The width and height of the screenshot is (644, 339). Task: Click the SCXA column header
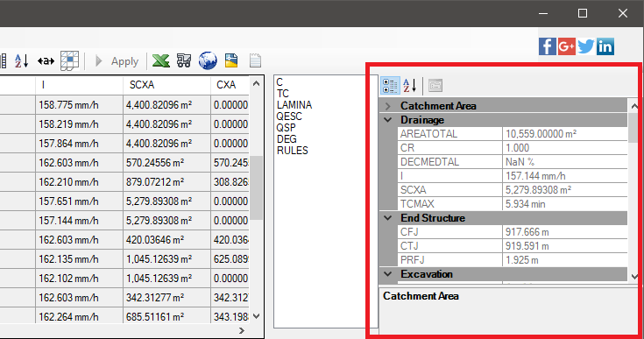(166, 85)
